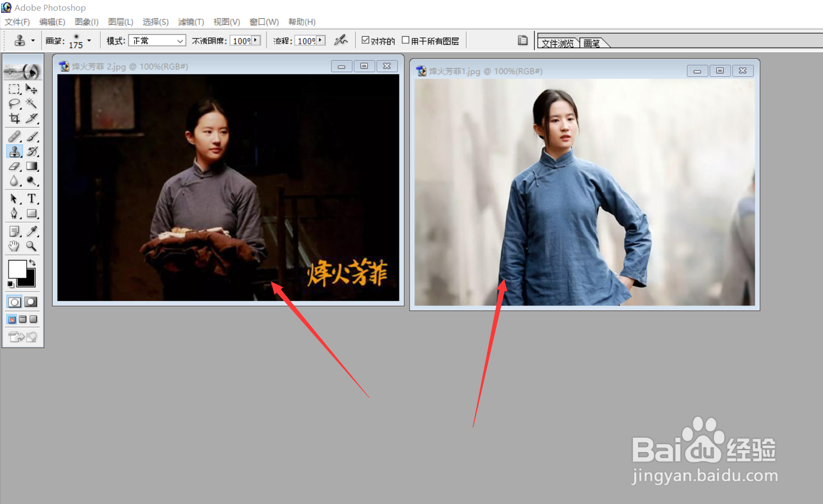Select the Rectangle shape tool
This screenshot has width=823, height=504.
pos(32,214)
